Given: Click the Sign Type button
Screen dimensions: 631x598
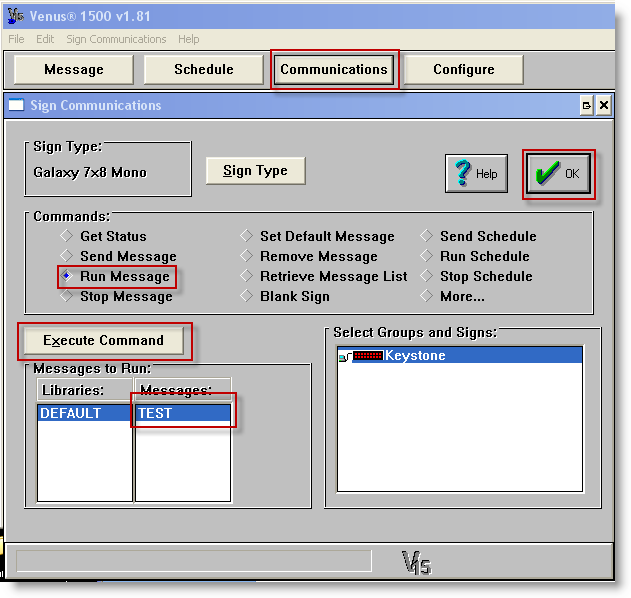Looking at the screenshot, I should [x=255, y=171].
